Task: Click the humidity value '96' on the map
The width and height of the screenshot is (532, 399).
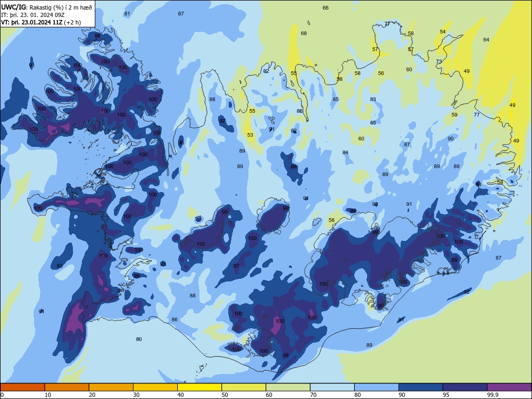Action: [181, 143]
